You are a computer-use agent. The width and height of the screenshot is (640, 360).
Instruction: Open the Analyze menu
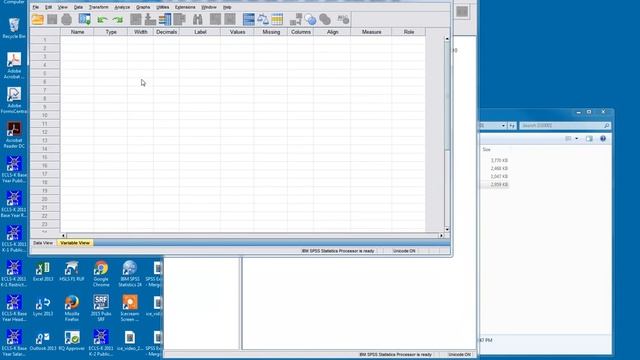122,7
